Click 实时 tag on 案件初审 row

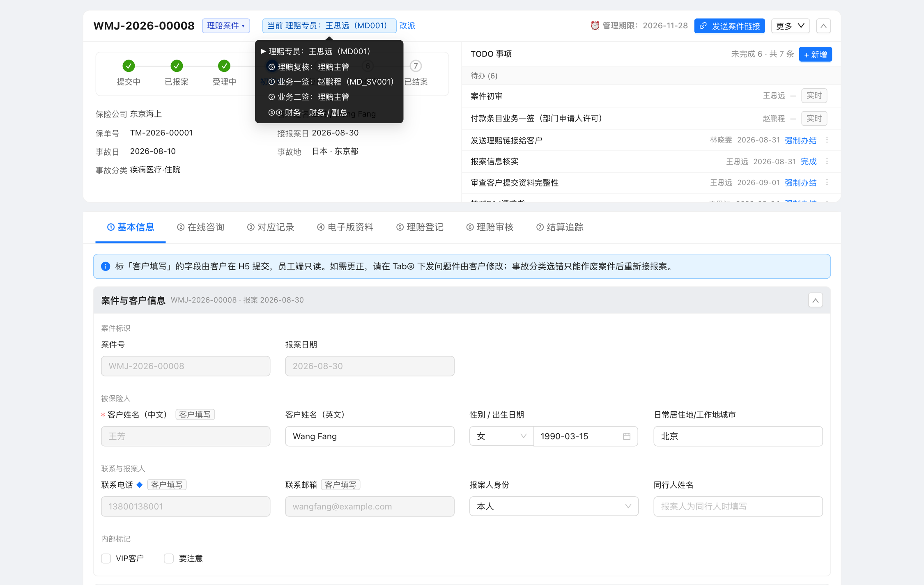click(814, 96)
